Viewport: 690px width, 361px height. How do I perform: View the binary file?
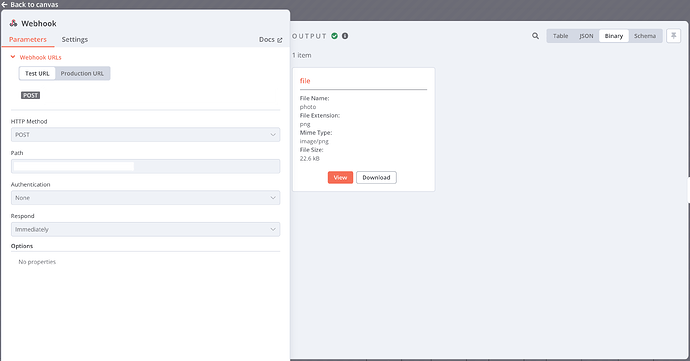pos(340,177)
